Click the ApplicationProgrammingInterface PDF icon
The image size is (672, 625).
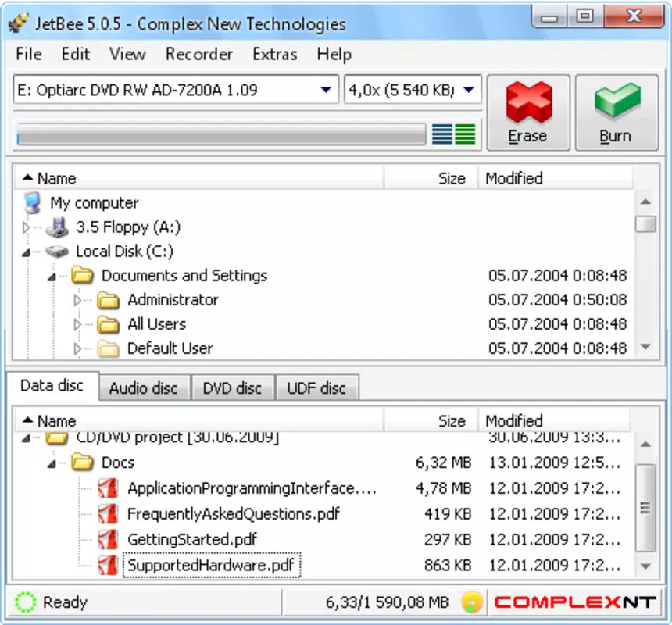(108, 488)
